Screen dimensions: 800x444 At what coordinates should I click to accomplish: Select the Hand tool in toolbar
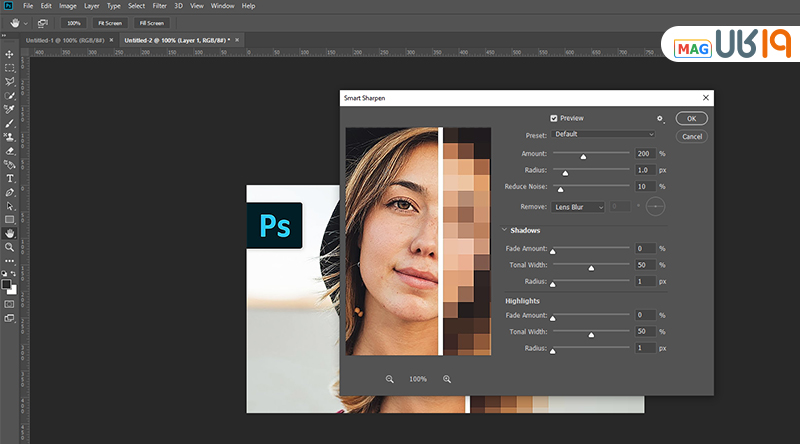click(x=10, y=233)
